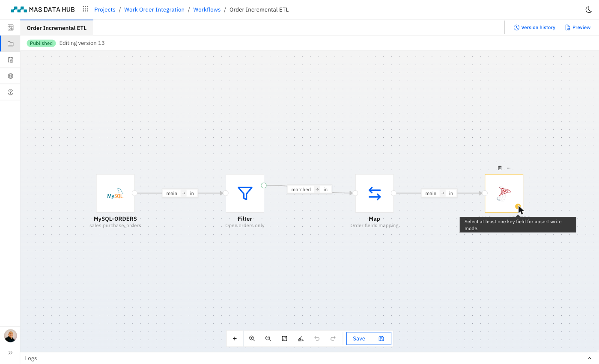Add a node with the plus button
This screenshot has width=599, height=364.
(x=235, y=339)
